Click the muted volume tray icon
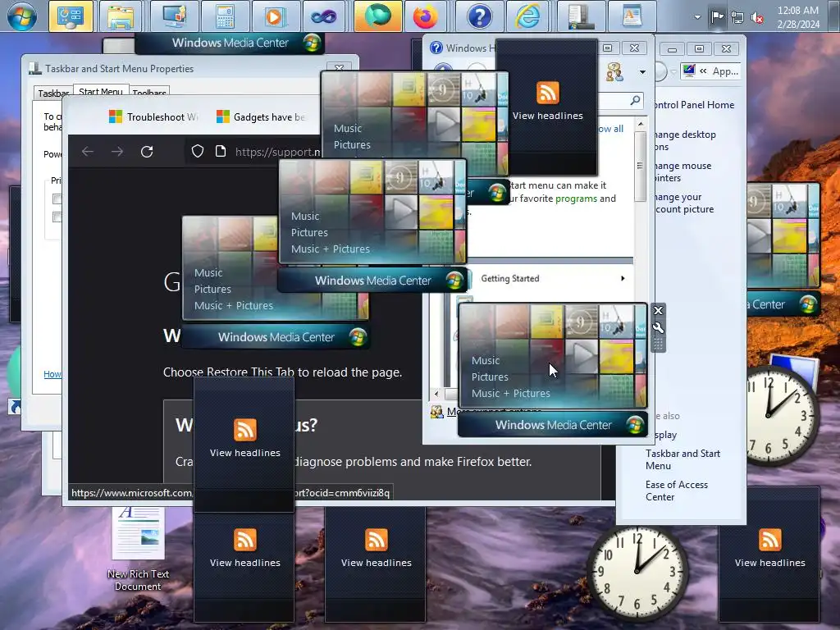 coord(757,18)
